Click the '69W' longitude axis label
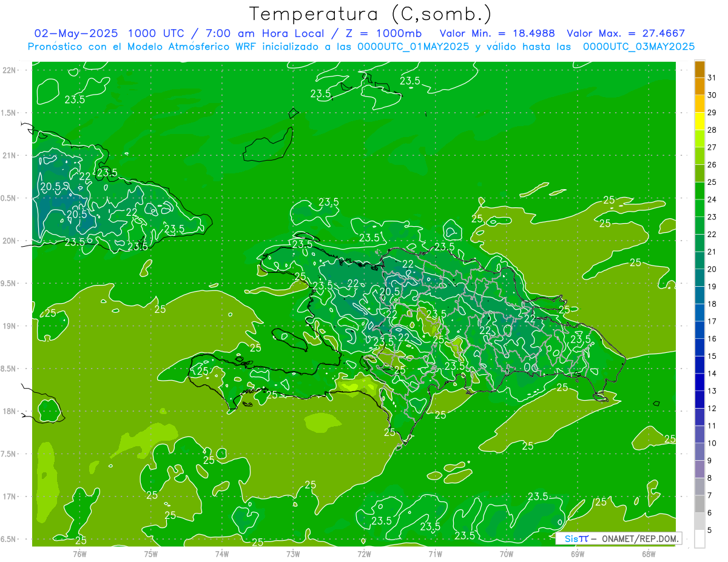 578,554
